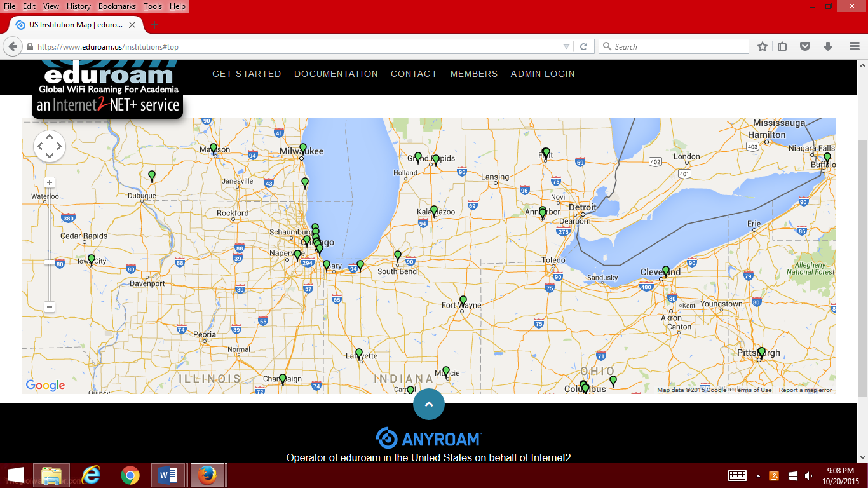This screenshot has height=488, width=868.
Task: Pan the map down using arrow control
Action: [49, 156]
